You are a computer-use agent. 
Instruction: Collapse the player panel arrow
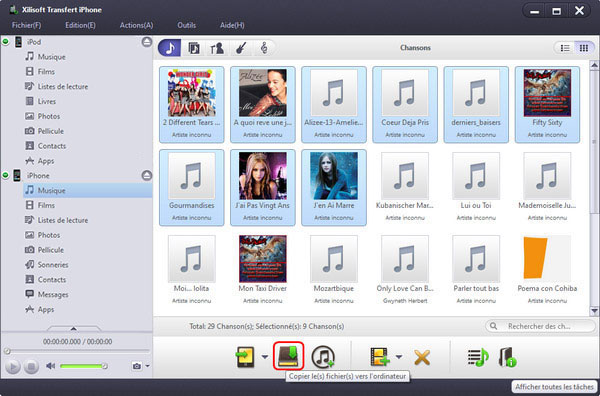point(73,328)
